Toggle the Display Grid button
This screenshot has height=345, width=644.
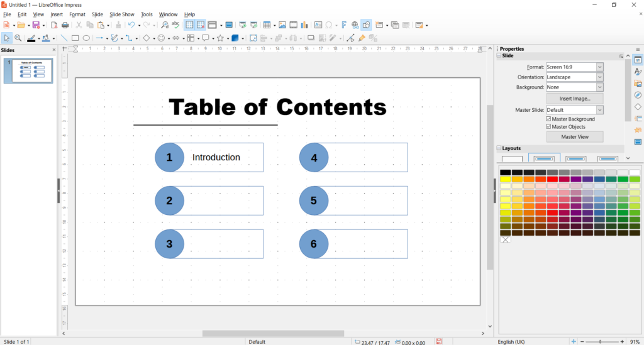click(x=189, y=25)
